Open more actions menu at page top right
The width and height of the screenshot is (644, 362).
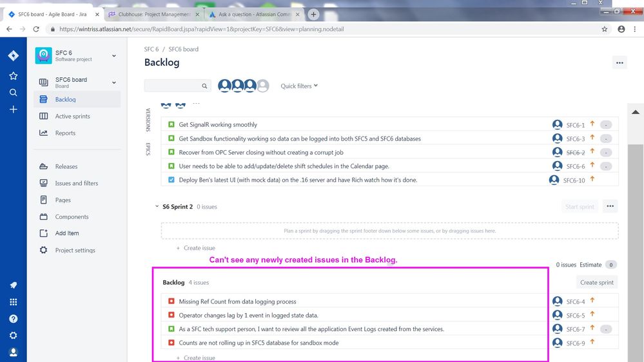point(620,62)
